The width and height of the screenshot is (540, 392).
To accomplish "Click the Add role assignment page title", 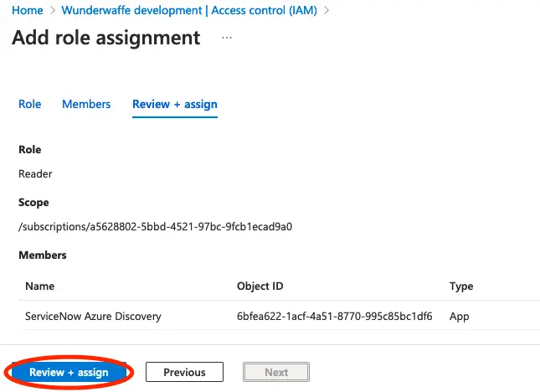I will pyautogui.click(x=106, y=38).
